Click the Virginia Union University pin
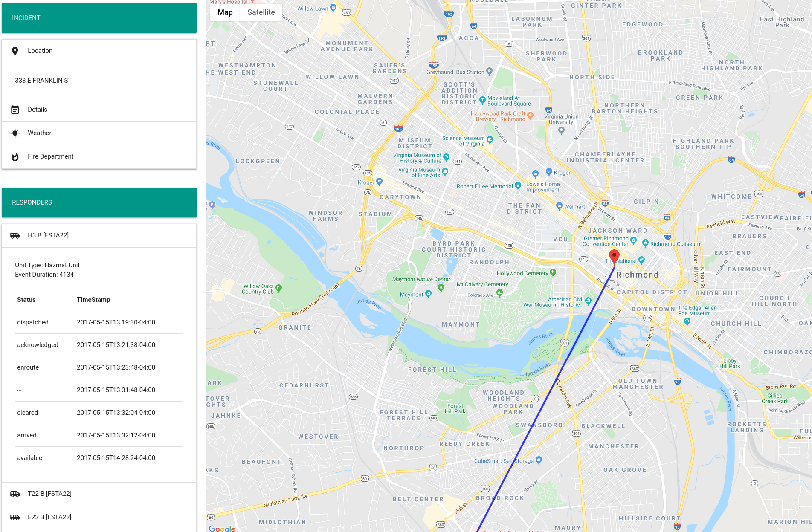Screen dimensions: 812x532 click(x=561, y=130)
